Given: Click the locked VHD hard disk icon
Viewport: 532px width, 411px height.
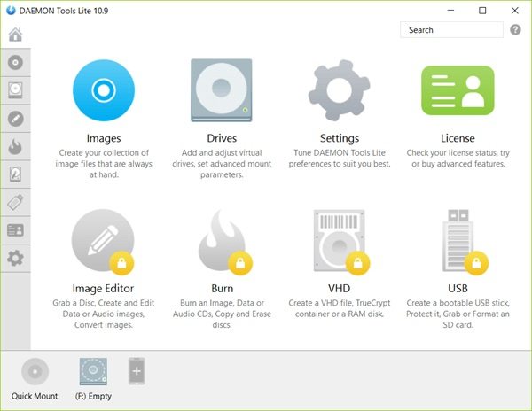Looking at the screenshot, I should tap(340, 241).
